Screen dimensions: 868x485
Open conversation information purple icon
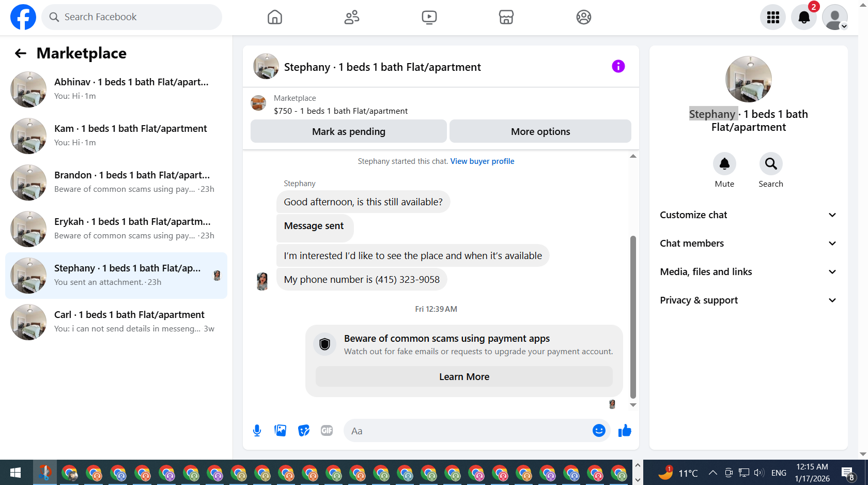[618, 66]
